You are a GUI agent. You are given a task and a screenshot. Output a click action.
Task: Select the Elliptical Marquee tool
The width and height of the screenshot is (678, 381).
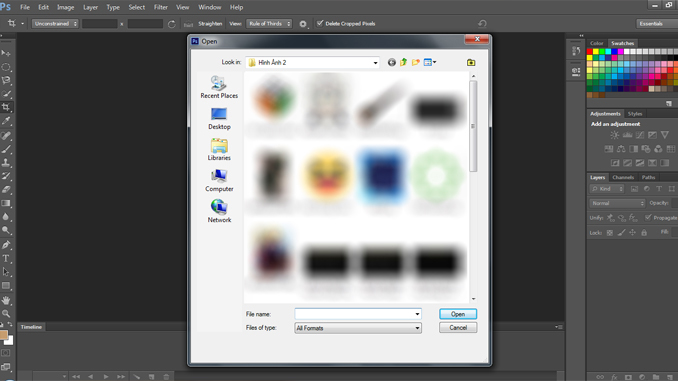(6, 67)
